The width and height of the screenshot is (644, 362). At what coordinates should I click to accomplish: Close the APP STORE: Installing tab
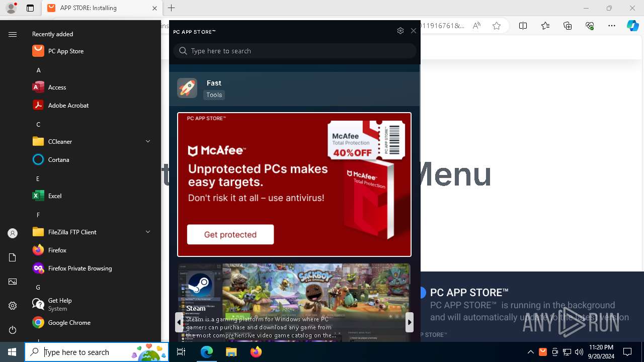pyautogui.click(x=154, y=8)
